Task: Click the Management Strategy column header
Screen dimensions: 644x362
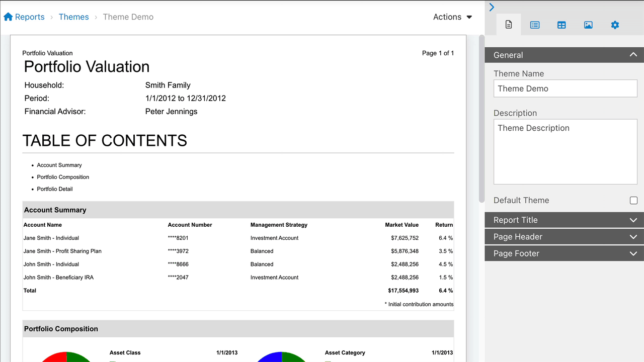Action: tap(279, 225)
